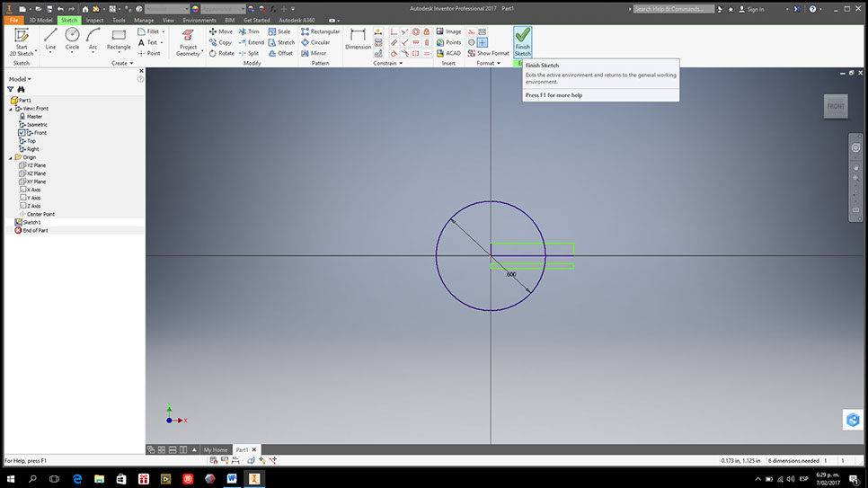Choose the Point tool
The image size is (868, 488).
point(149,53)
